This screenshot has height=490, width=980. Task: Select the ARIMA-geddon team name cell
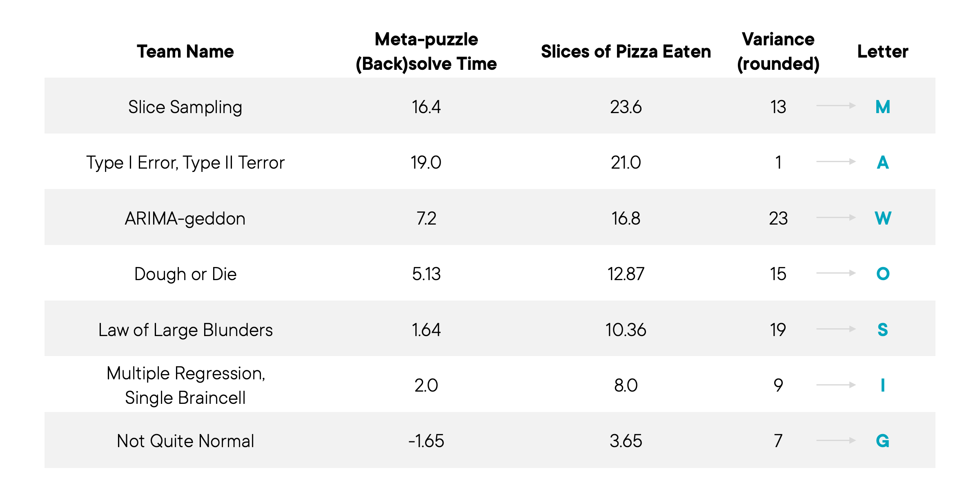point(185,218)
